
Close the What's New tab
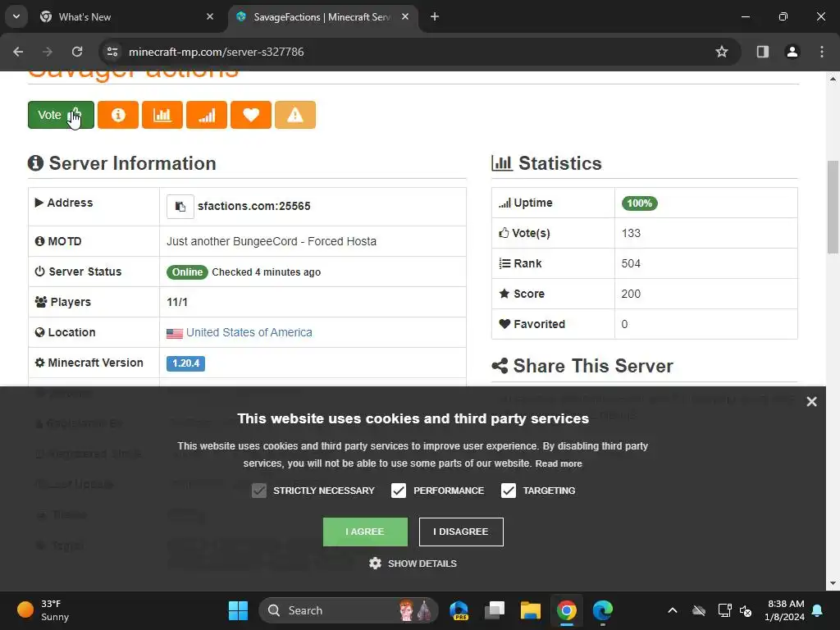[x=210, y=16]
